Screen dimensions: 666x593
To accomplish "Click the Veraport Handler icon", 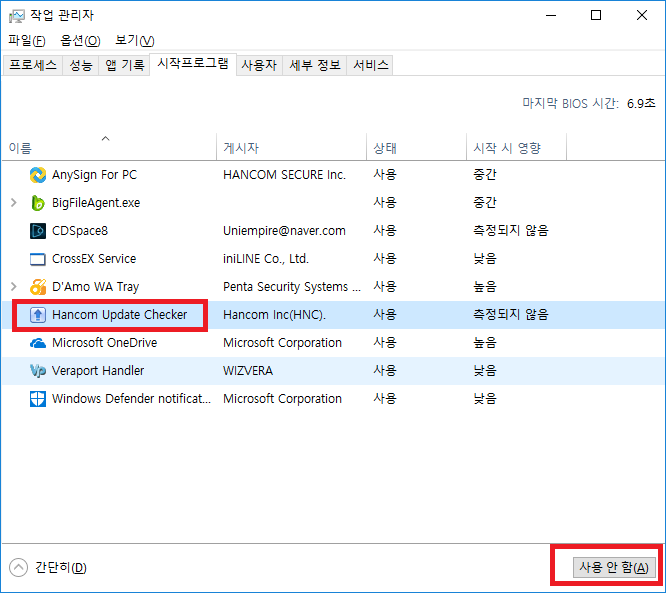I will point(38,371).
